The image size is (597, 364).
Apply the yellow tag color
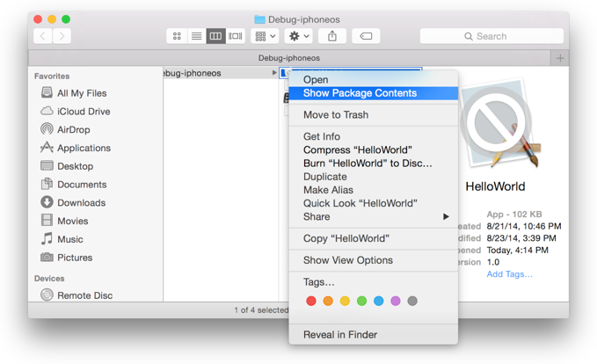pyautogui.click(x=345, y=302)
